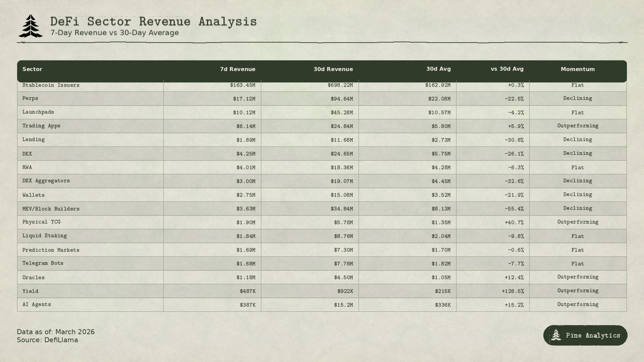Select the MEV/Block Builders row

click(51, 208)
